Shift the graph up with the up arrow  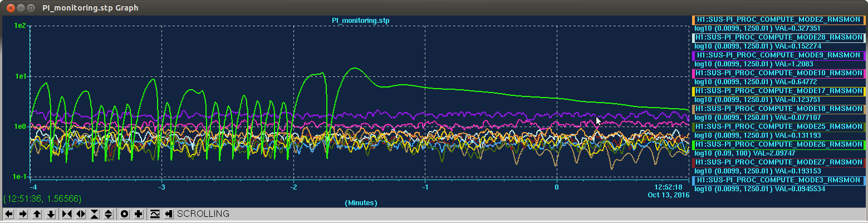37,214
